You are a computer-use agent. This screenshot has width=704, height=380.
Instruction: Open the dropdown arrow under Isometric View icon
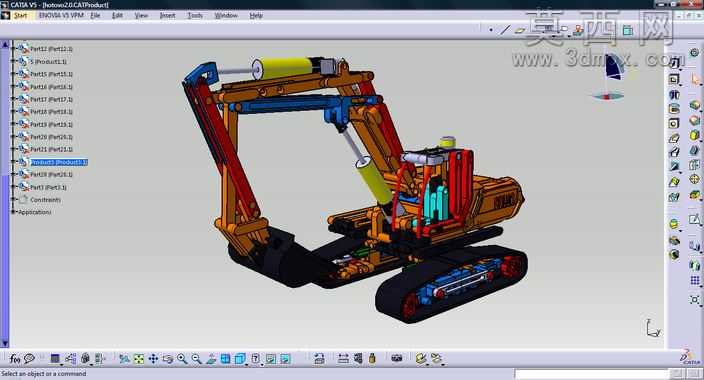[246, 364]
